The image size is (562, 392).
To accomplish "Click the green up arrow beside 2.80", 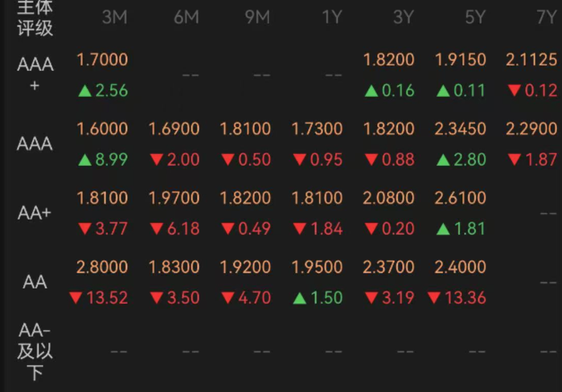I will pos(443,160).
